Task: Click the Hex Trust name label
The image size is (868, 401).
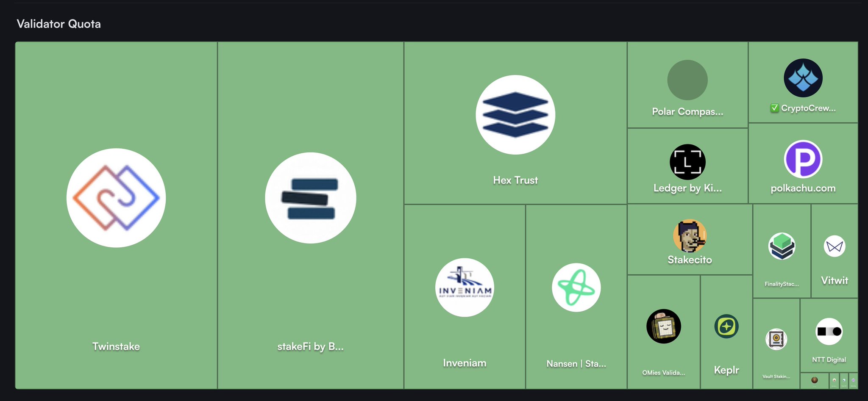Action: 515,180
